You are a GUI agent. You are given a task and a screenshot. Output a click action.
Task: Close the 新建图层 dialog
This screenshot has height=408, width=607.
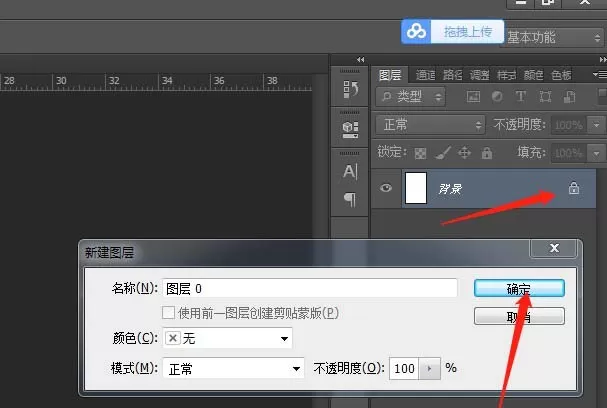[x=554, y=248]
